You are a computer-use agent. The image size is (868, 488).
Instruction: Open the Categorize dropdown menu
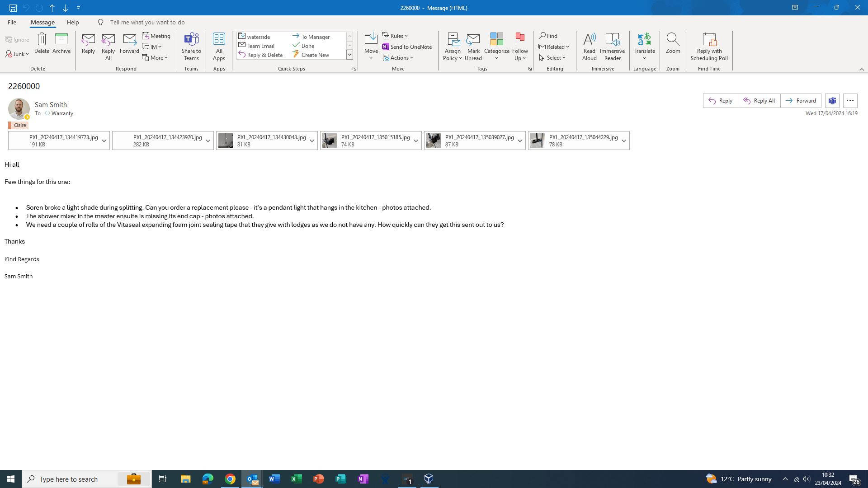tap(496, 58)
